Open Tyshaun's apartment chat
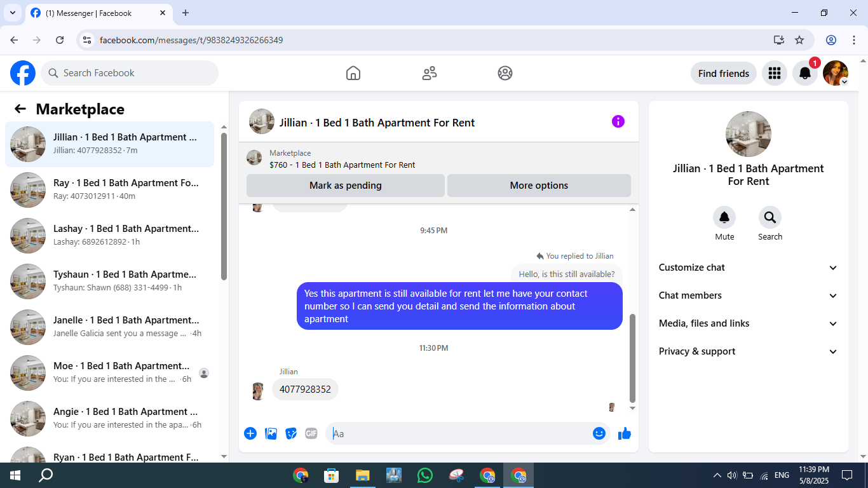This screenshot has width=868, height=488. [110, 281]
